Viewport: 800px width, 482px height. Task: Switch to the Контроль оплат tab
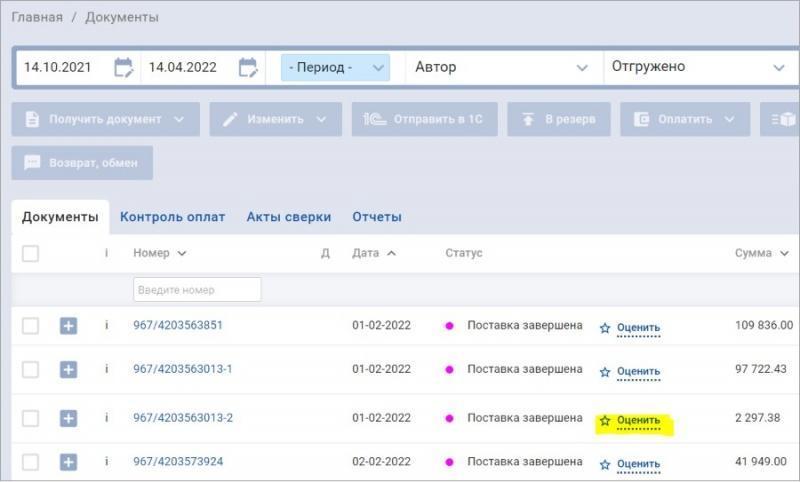coord(172,217)
